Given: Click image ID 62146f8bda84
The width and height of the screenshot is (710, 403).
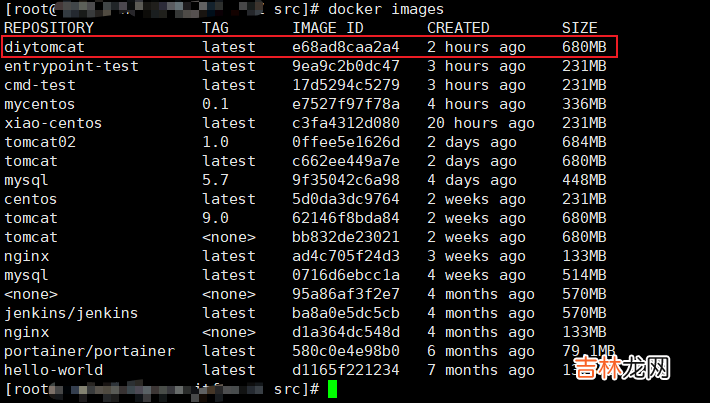Looking at the screenshot, I should (x=346, y=218).
